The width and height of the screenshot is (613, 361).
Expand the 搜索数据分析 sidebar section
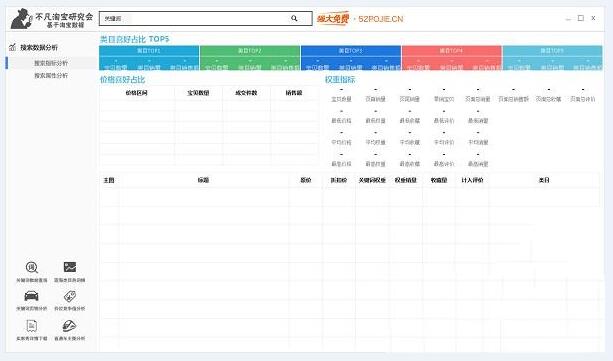pos(39,47)
